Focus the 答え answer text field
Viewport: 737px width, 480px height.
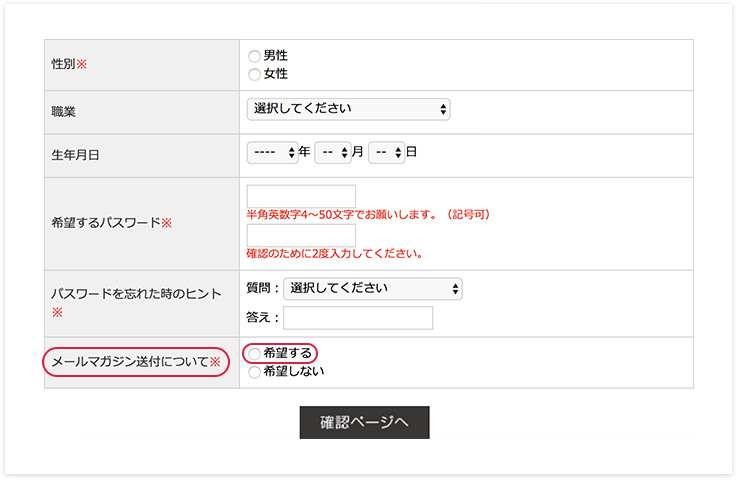(x=358, y=318)
